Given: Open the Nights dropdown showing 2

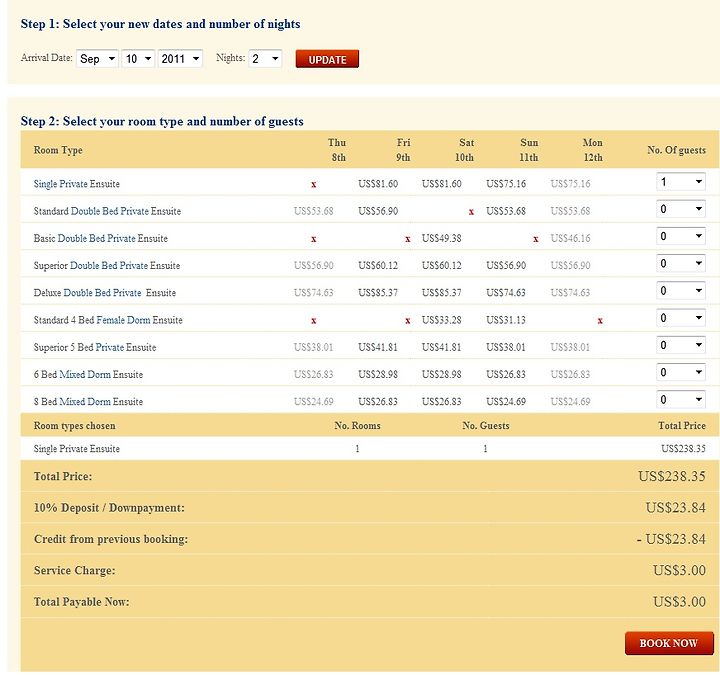Looking at the screenshot, I should [x=265, y=59].
